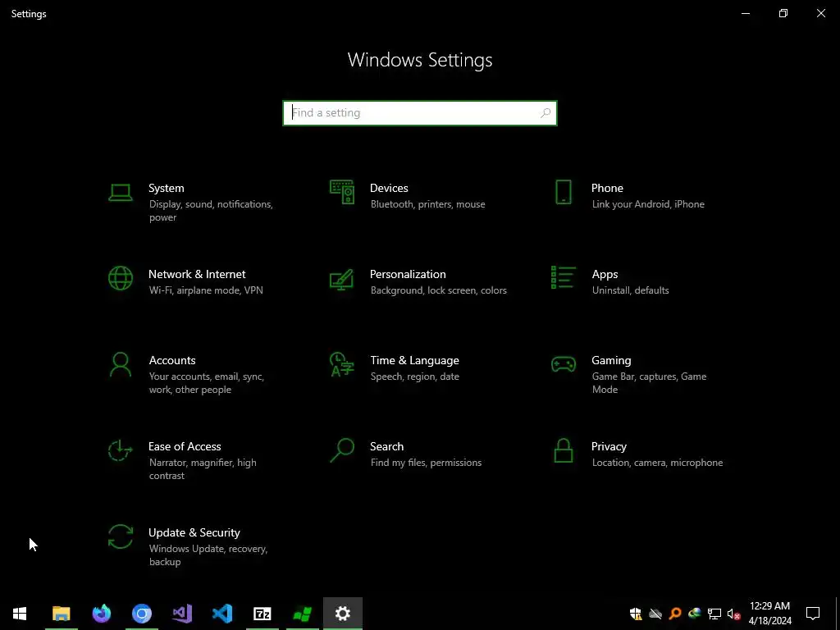The width and height of the screenshot is (840, 630).
Task: Open the green Windows flag taskbar app
Action: (x=303, y=614)
